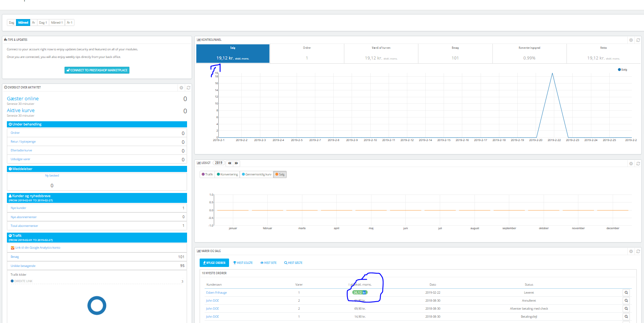Viewport: 644px width, 323px height.
Task: Show the Salg KPI chart
Action: (x=233, y=53)
